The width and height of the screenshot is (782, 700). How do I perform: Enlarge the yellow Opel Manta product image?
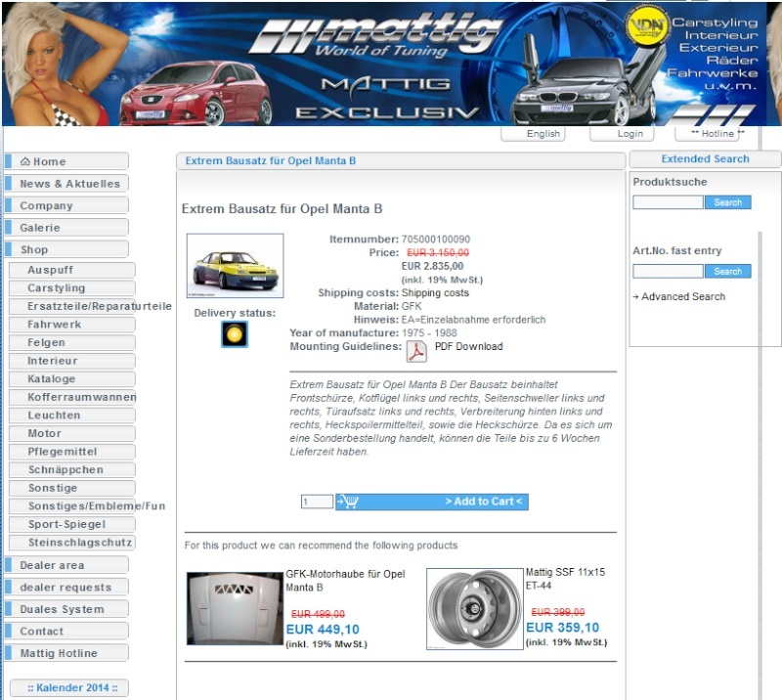coord(235,265)
